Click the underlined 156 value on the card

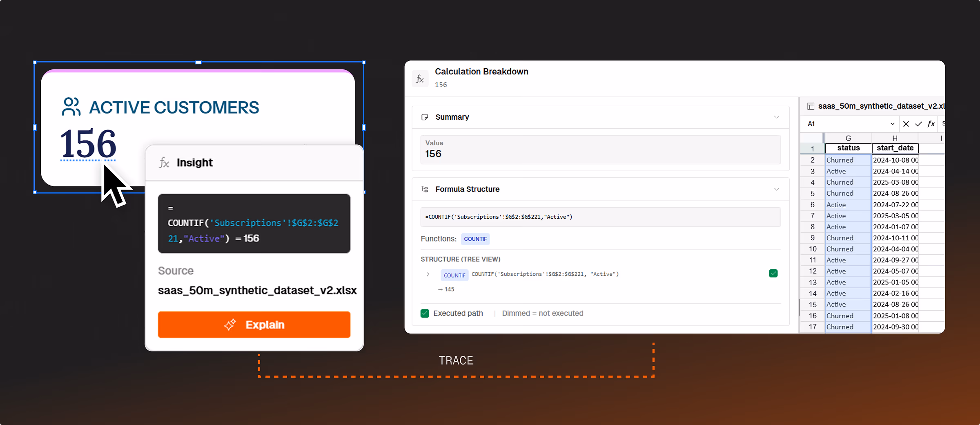click(x=88, y=143)
